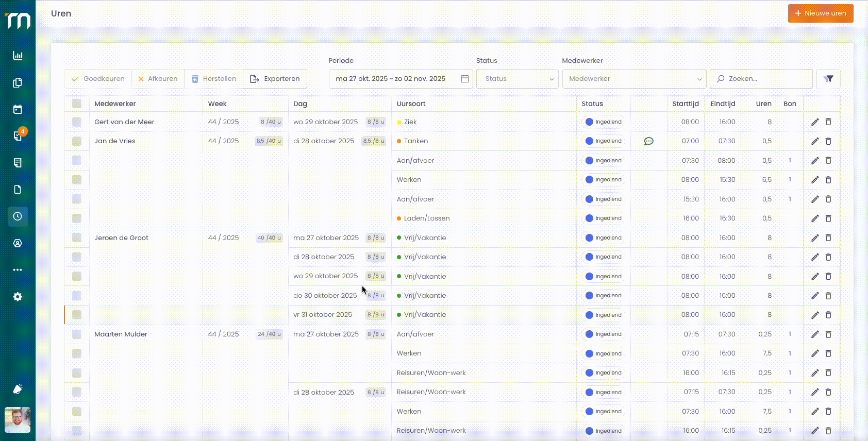Viewport: 868px width, 441px height.
Task: Click the Uursoort column header
Action: tap(411, 104)
